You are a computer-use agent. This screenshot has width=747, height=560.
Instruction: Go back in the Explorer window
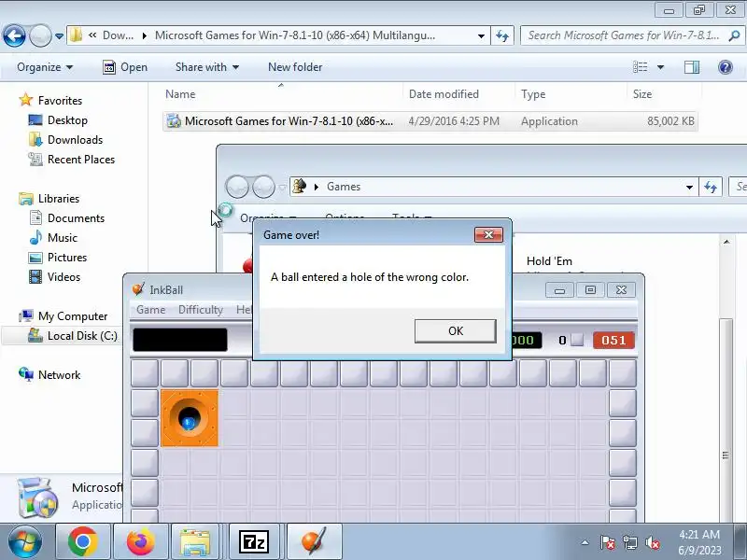click(14, 35)
